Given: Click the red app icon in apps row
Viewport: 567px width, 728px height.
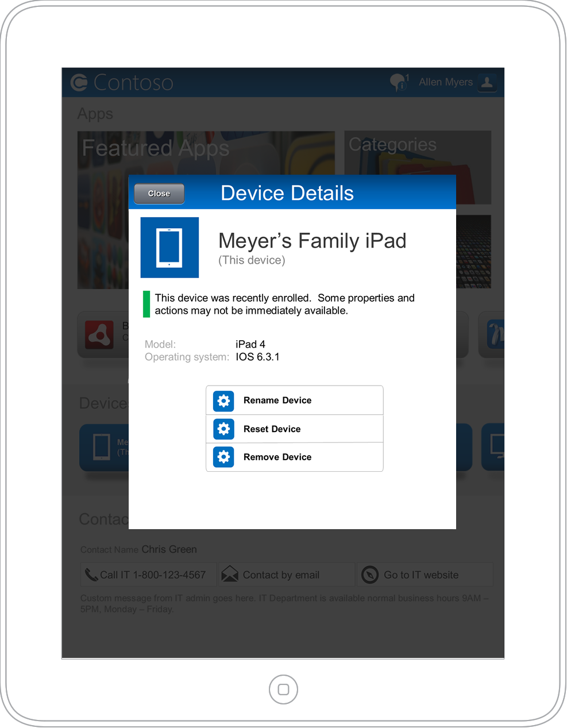Looking at the screenshot, I should coord(99,335).
